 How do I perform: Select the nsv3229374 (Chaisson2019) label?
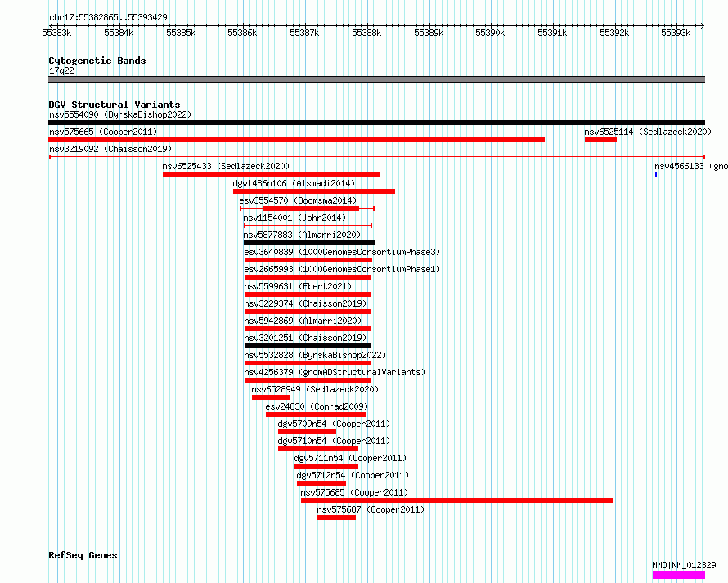tap(305, 303)
